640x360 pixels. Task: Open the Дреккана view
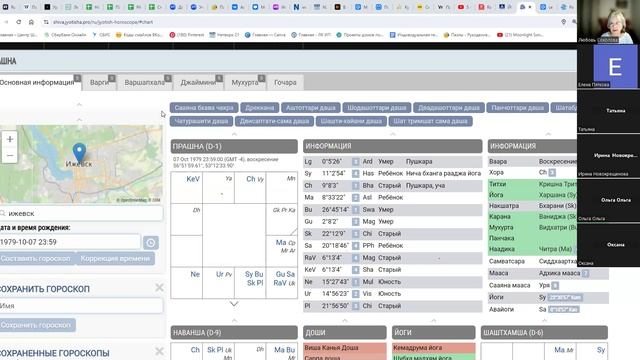(260, 108)
